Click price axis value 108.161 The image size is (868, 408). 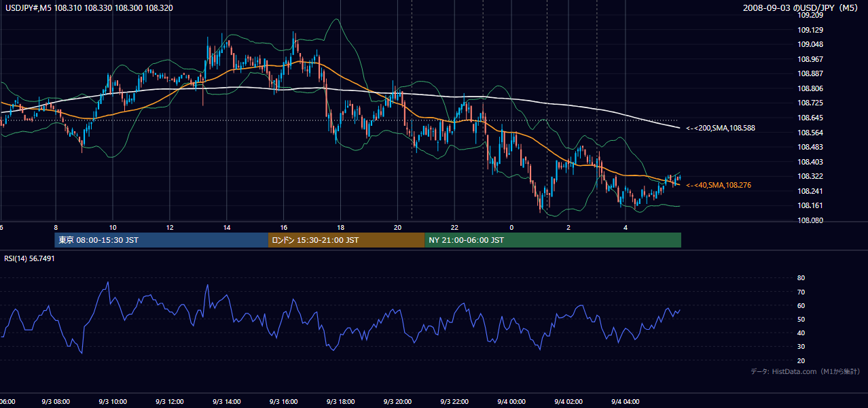810,205
